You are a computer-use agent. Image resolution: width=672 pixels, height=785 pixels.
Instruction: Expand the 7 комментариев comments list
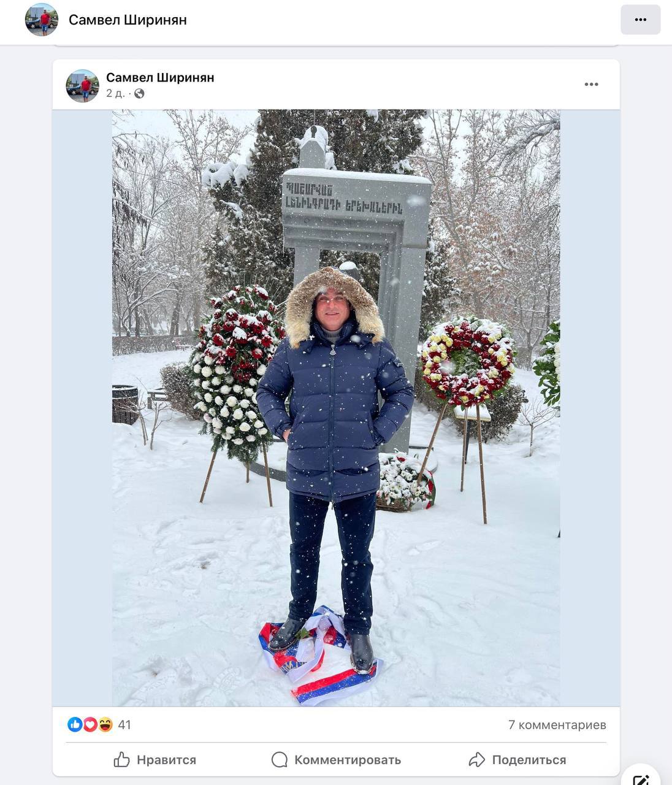coord(557,725)
